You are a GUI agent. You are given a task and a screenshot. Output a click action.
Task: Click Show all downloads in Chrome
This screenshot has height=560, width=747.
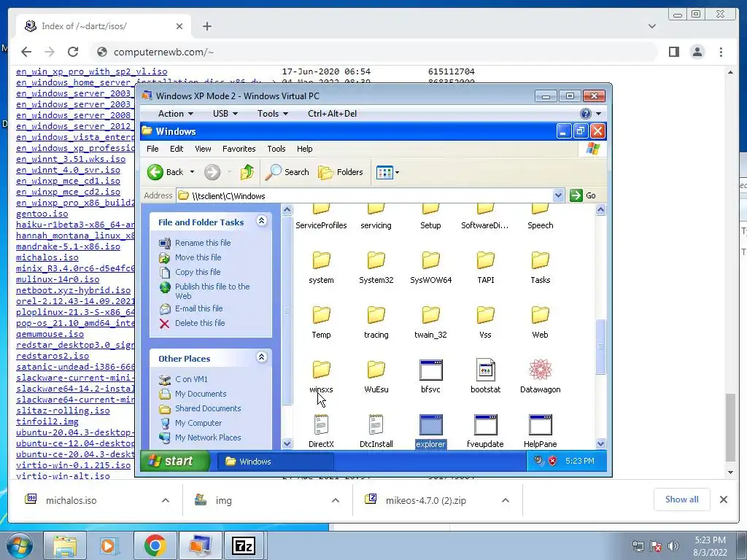click(682, 499)
